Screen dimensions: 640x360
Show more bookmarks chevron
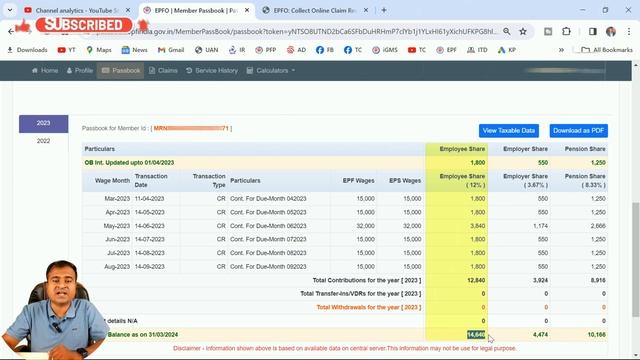pos(561,50)
